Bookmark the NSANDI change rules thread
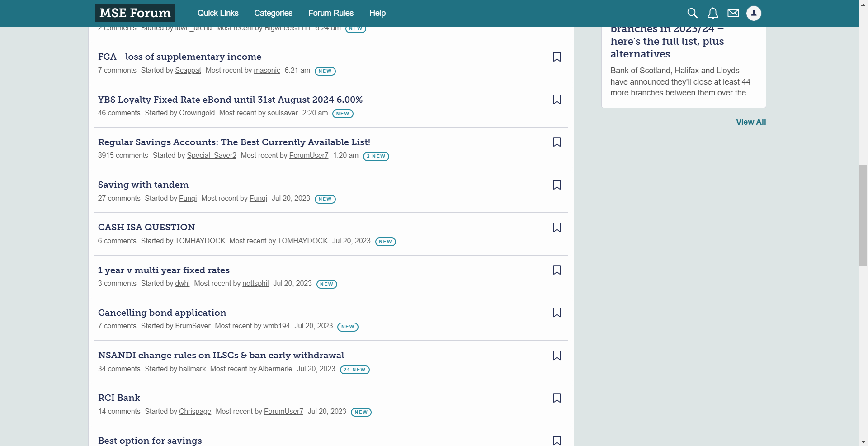This screenshot has width=868, height=446. [557, 356]
